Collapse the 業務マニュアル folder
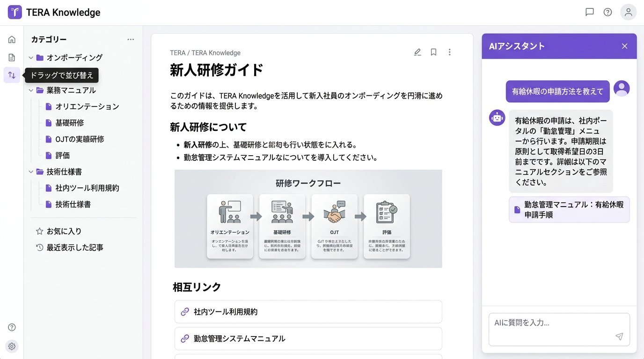The height and width of the screenshot is (359, 644). [31, 90]
